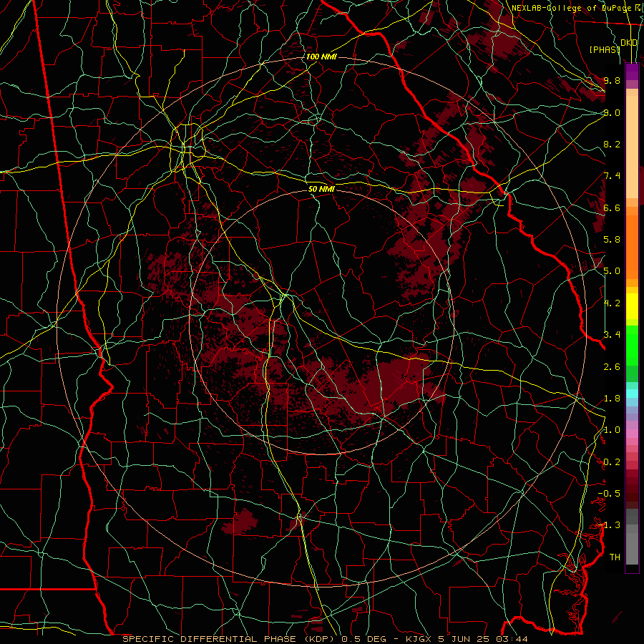Click the 50 NMI range ring label
This screenshot has height=644, width=644.
[321, 189]
